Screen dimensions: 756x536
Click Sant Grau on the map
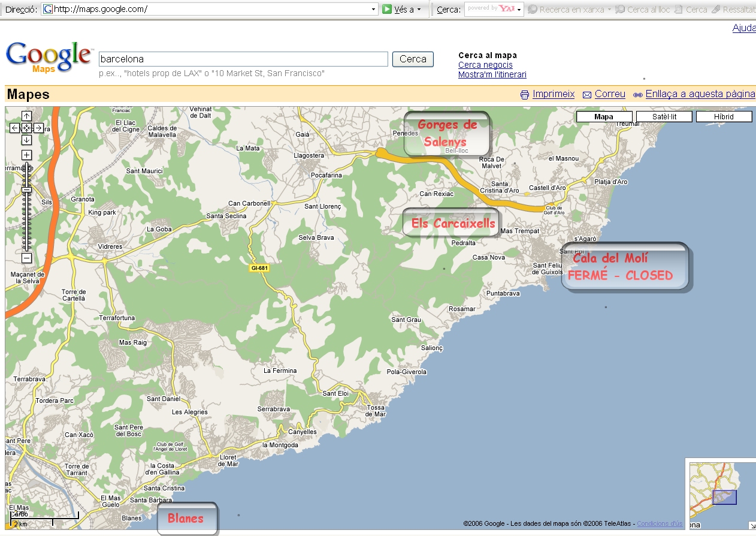[x=406, y=320]
